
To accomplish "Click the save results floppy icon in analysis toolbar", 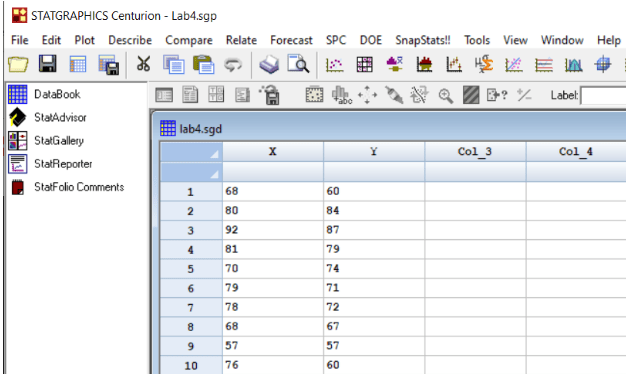I will click(270, 95).
